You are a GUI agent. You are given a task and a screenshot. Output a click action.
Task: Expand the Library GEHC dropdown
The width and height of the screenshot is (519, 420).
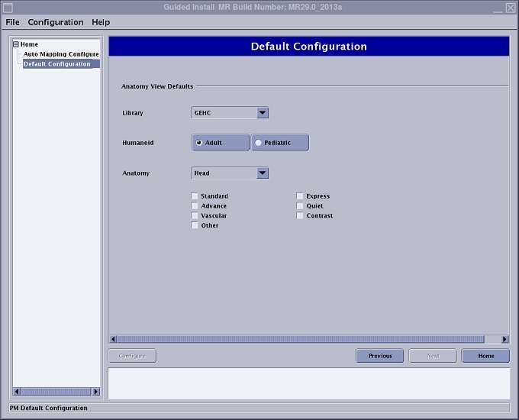click(262, 113)
